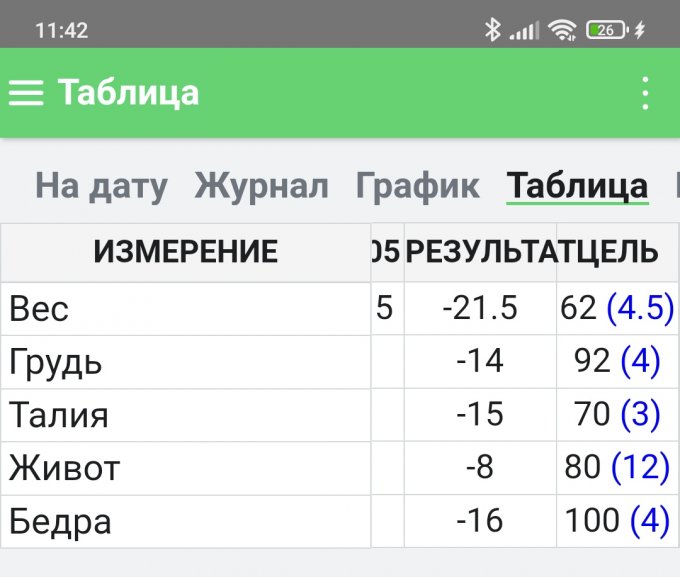
Task: Open the График tab
Action: point(417,186)
